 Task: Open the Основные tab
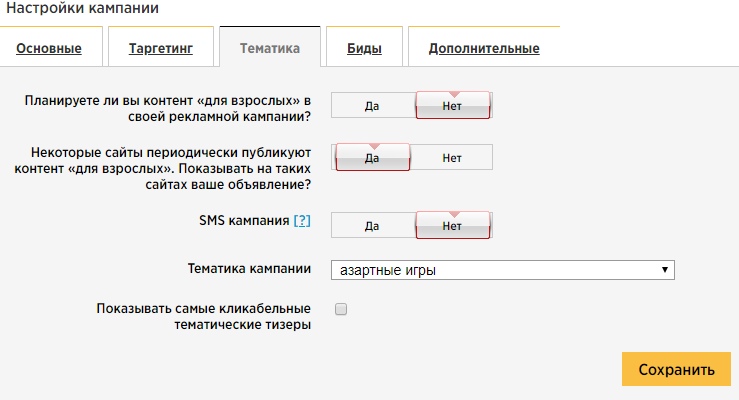pyautogui.click(x=49, y=48)
